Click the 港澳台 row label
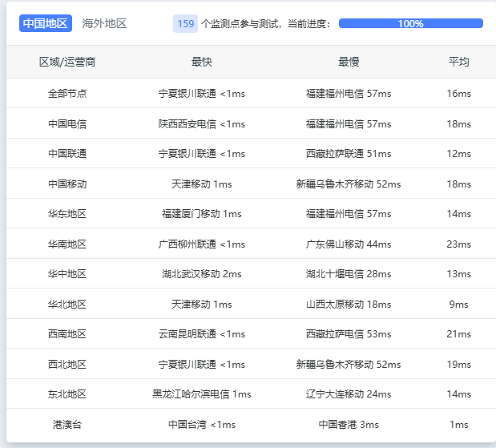The height and width of the screenshot is (448, 496). point(67,425)
